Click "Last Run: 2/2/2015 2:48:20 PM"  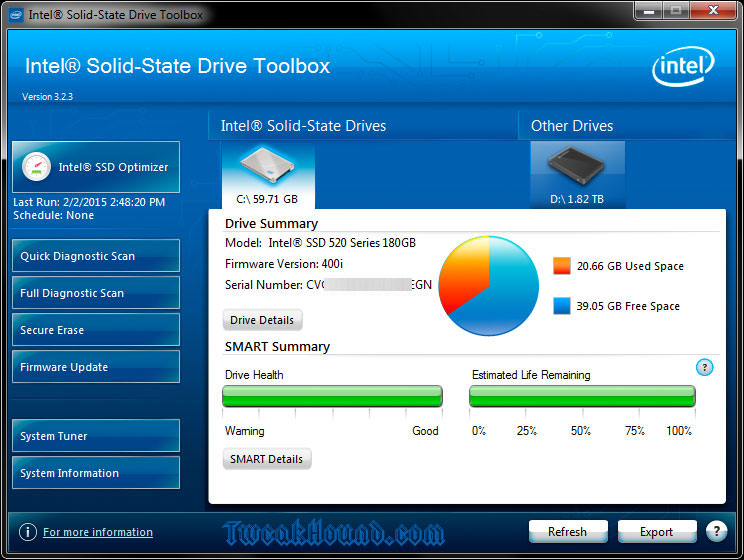tap(89, 202)
